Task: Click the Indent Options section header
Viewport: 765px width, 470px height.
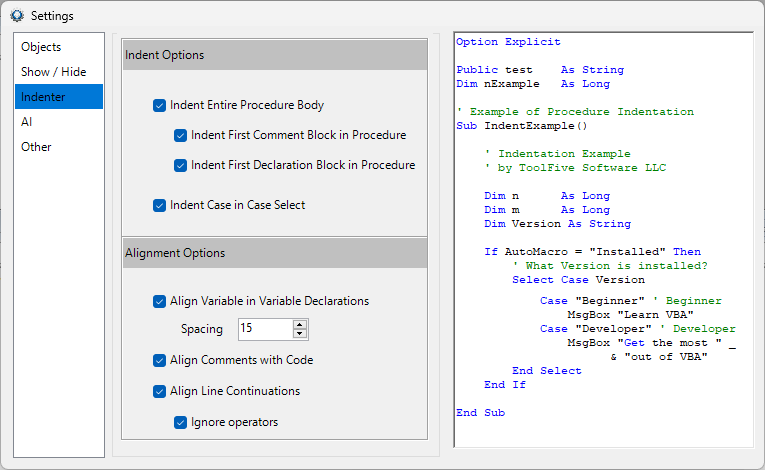Action: 275,55
